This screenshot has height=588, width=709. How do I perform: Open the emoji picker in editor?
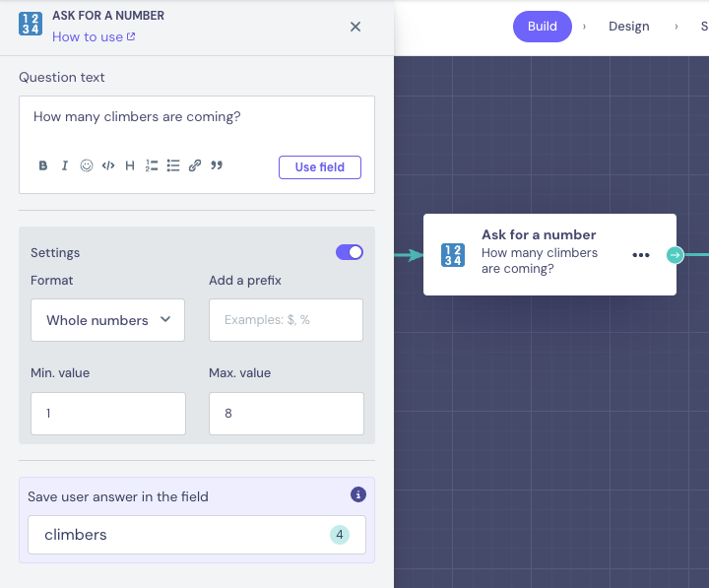point(87,165)
